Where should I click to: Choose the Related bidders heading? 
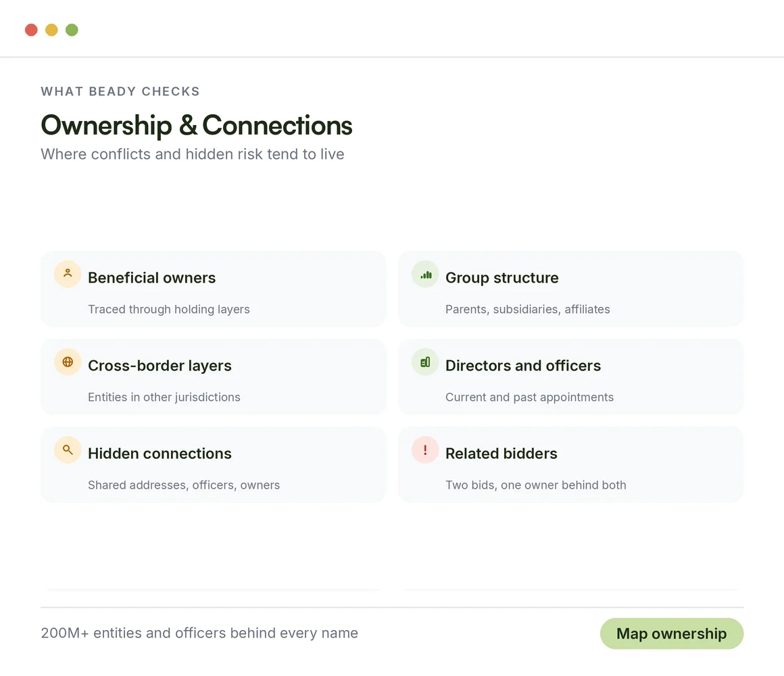coord(501,454)
